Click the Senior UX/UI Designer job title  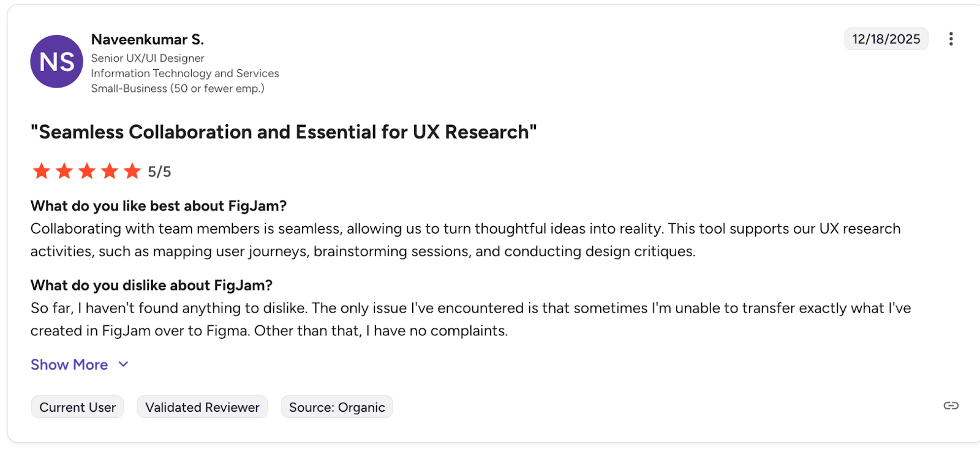tap(148, 58)
